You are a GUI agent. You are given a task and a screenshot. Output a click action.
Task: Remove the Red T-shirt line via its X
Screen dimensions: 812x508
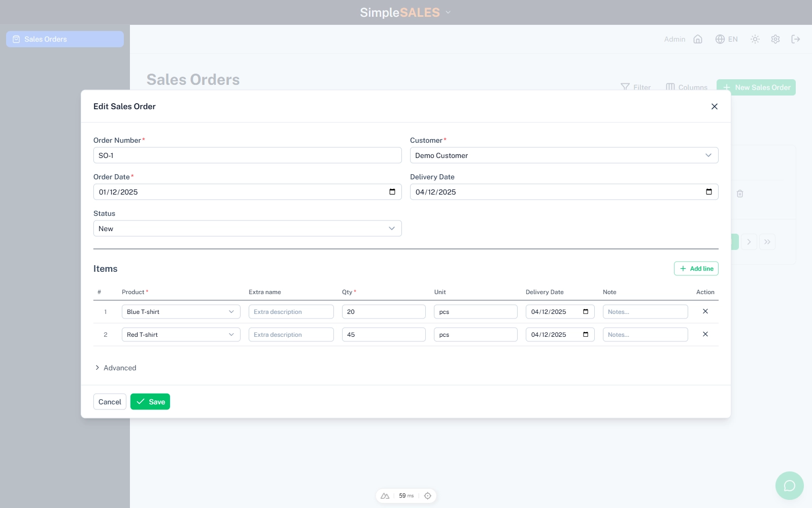[705, 334]
